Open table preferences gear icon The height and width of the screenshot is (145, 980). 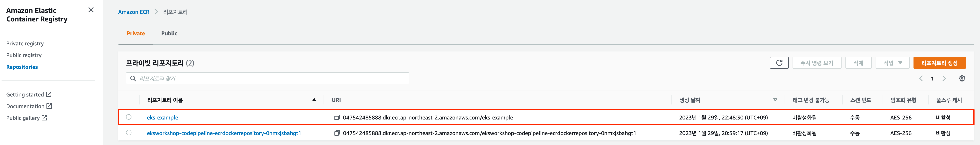tap(962, 79)
